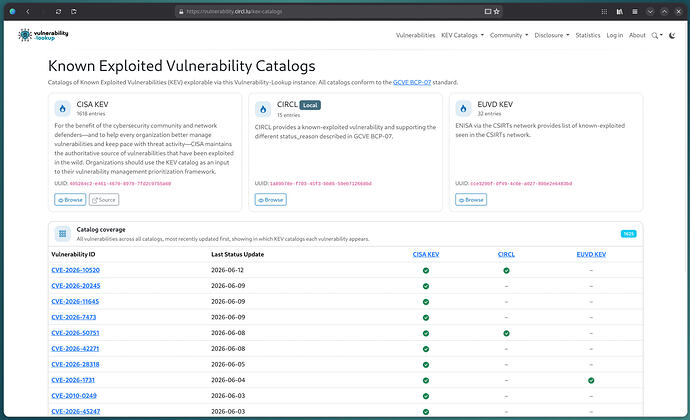Open the browser hamburger menu
The image size is (690, 420).
click(x=635, y=11)
